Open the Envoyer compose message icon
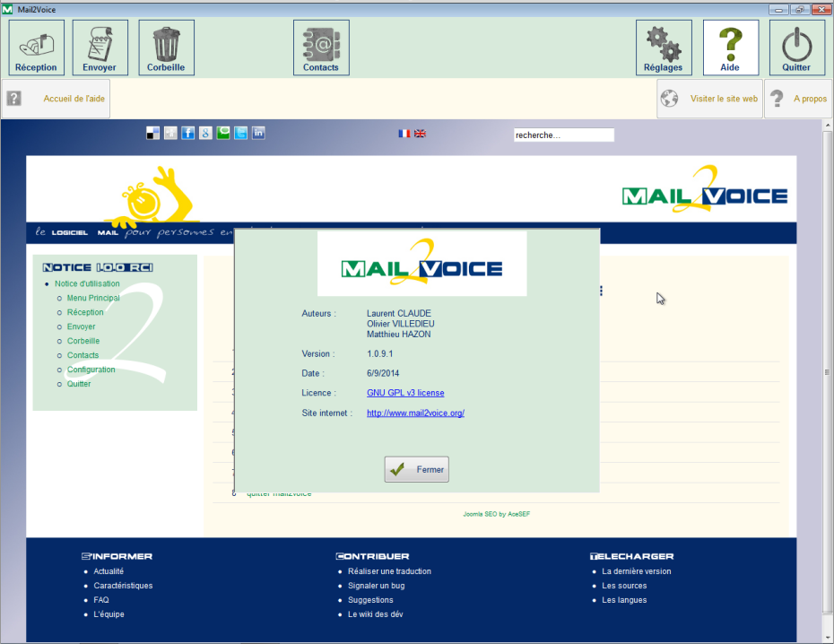The height and width of the screenshot is (644, 834). point(100,48)
